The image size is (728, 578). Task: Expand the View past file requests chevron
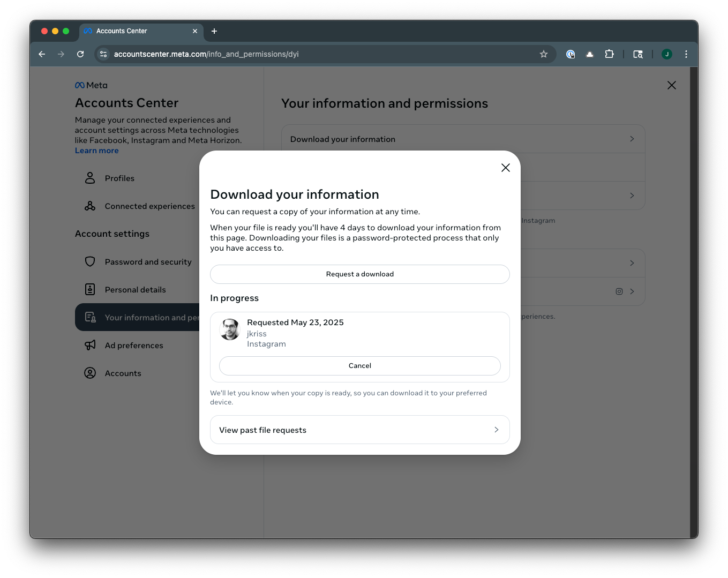[x=497, y=430]
